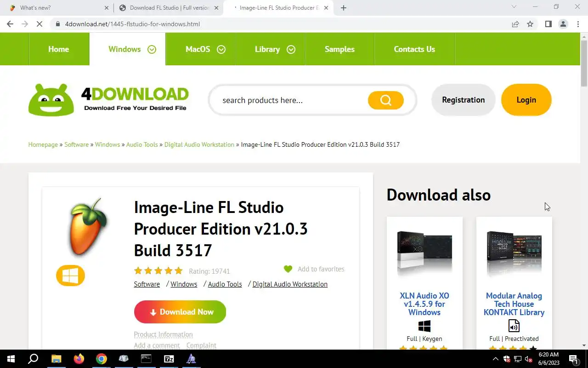The width and height of the screenshot is (588, 368).
Task: Open File Explorer from the taskbar
Action: coord(56,359)
